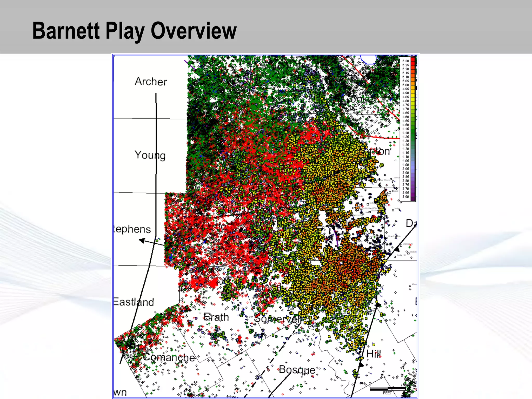Select the Young county label
Viewport: 532px width, 399px height.
[150, 155]
